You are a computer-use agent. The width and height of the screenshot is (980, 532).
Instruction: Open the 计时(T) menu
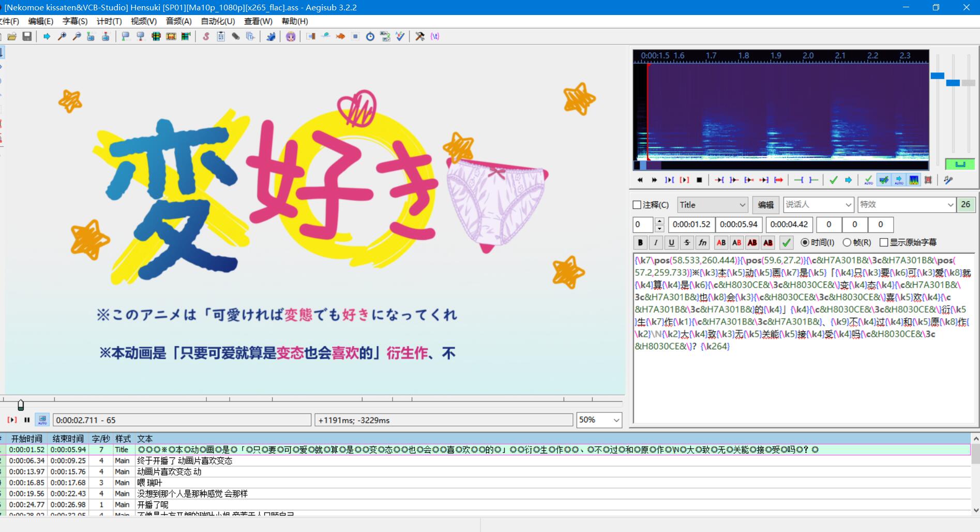click(109, 21)
